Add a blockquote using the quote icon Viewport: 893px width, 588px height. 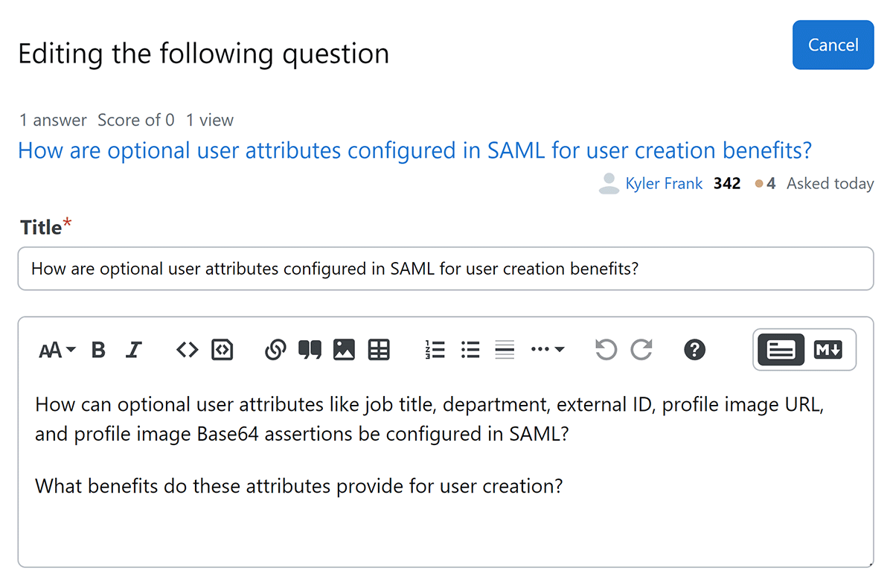click(x=310, y=350)
